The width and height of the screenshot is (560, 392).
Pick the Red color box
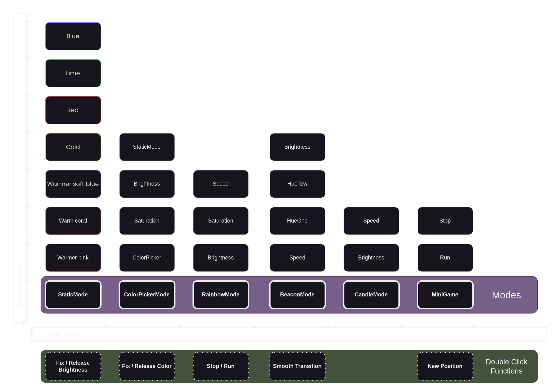[73, 110]
